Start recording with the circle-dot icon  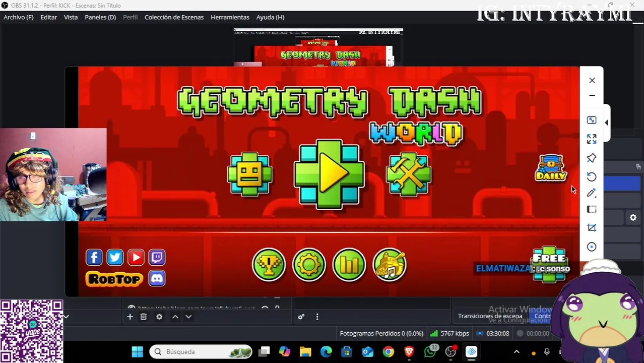pos(592,247)
